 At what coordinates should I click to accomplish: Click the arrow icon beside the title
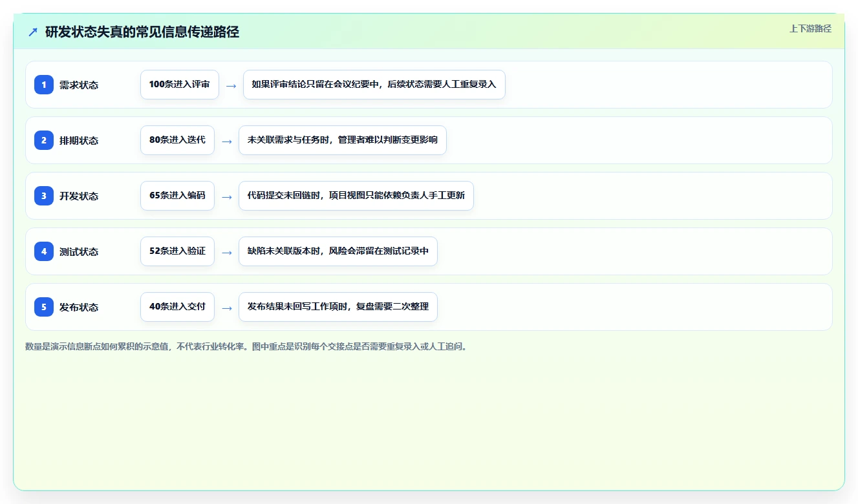33,32
